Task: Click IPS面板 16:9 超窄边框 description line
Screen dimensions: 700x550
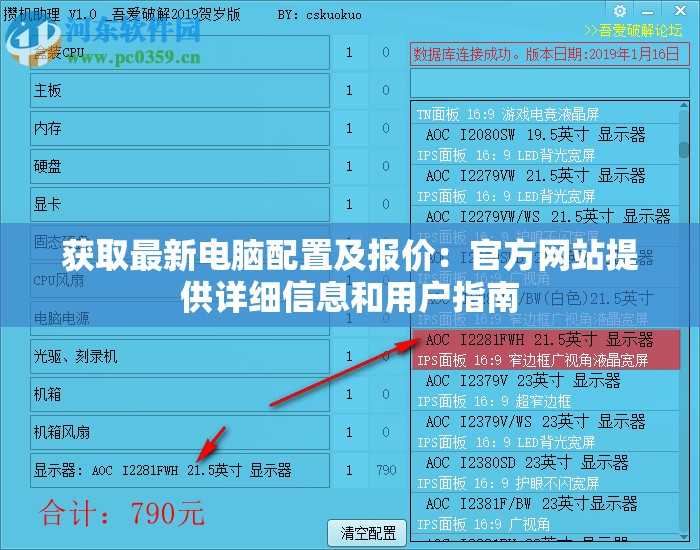Action: pyautogui.click(x=494, y=401)
